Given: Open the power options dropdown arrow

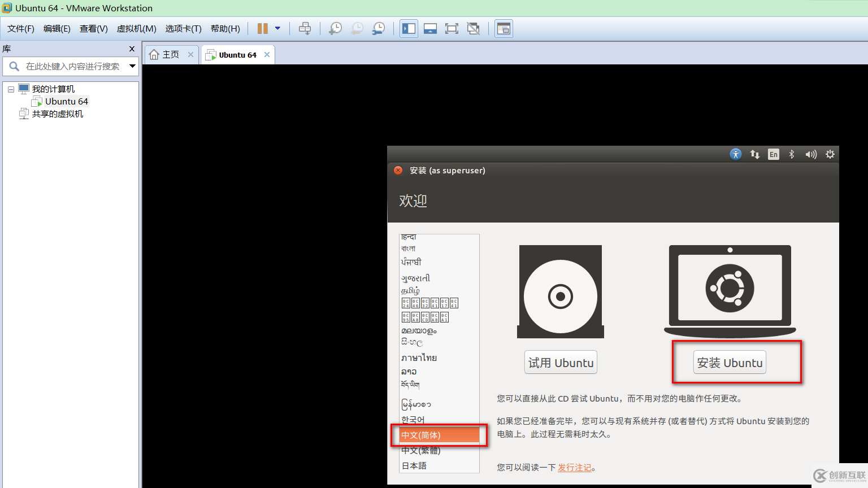Looking at the screenshot, I should [x=277, y=28].
